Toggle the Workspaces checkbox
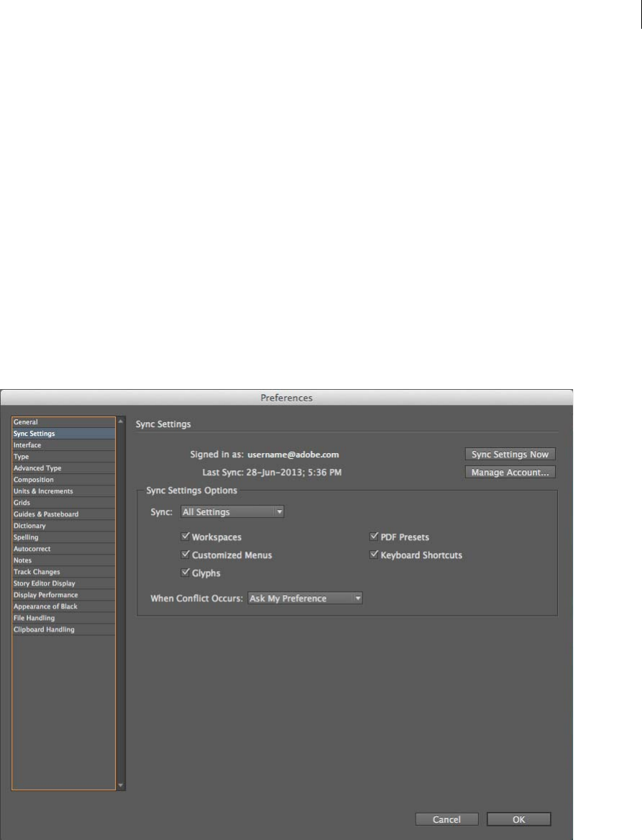This screenshot has width=642, height=840. coord(185,537)
